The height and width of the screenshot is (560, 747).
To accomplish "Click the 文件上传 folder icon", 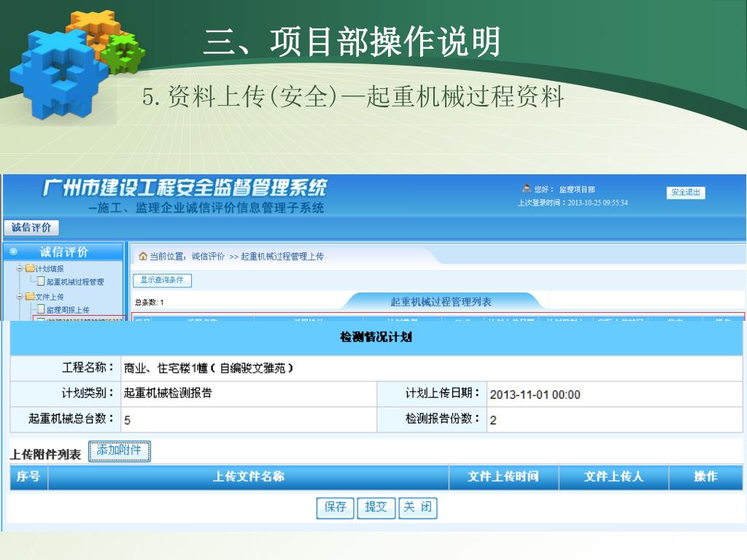I will pos(29,297).
